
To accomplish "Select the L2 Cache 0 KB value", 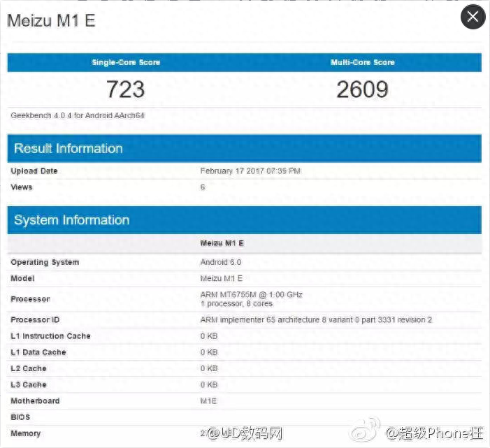I will [x=209, y=368].
